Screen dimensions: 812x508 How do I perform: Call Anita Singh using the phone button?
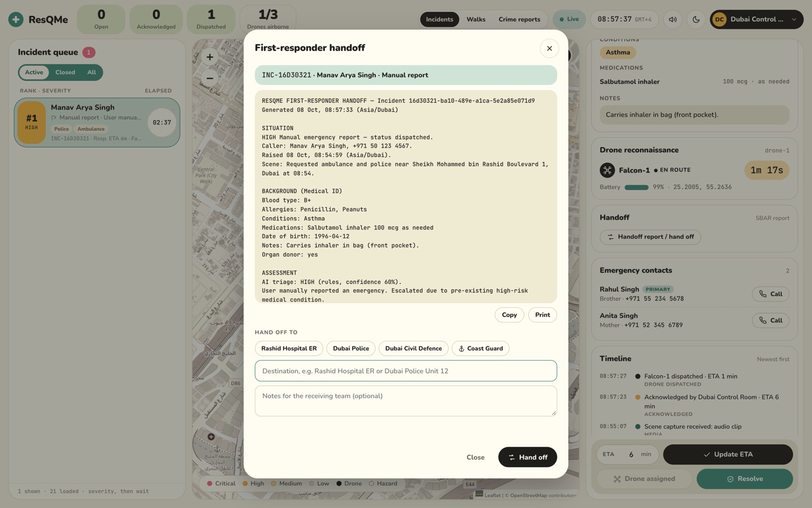pos(771,320)
